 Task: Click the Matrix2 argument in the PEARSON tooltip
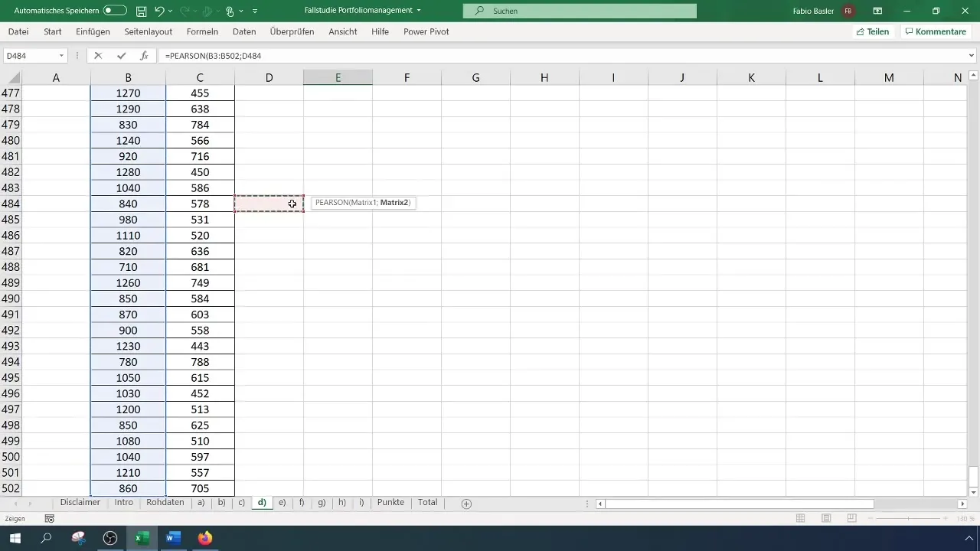[x=394, y=203]
